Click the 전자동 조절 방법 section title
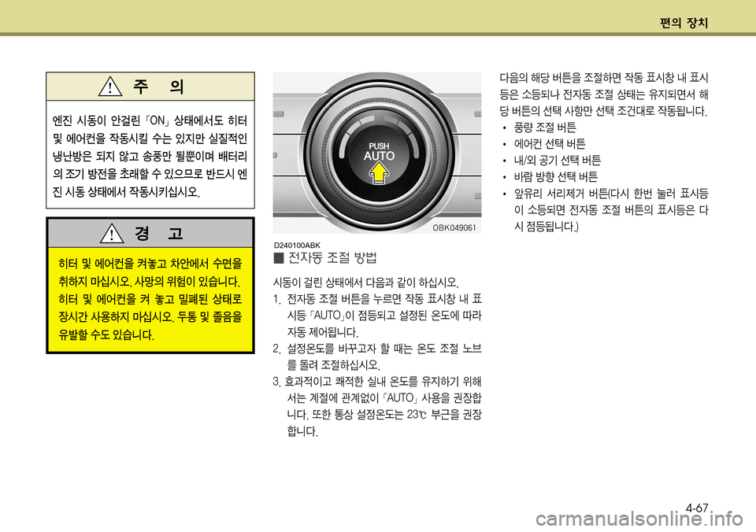Image resolution: width=756 pixels, height=532 pixels. [332, 258]
